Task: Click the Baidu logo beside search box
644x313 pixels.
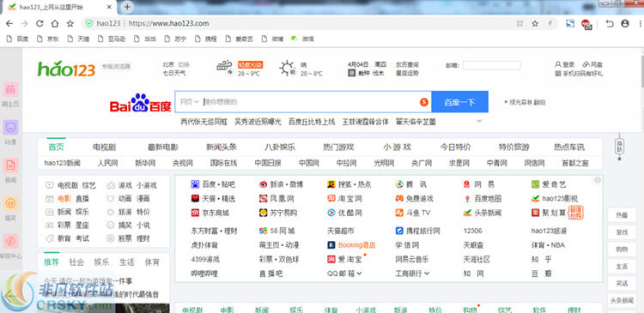Action: coord(140,103)
